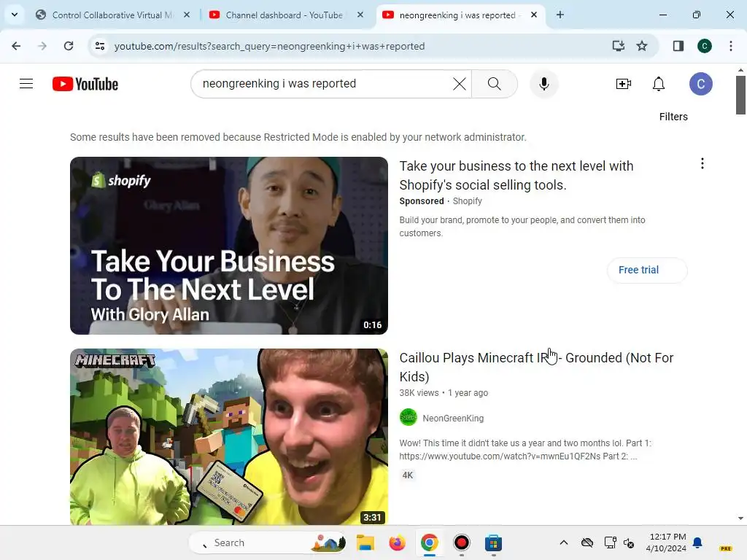Go to YouTube home via logo
Image resolution: width=747 pixels, height=560 pixels.
85,84
